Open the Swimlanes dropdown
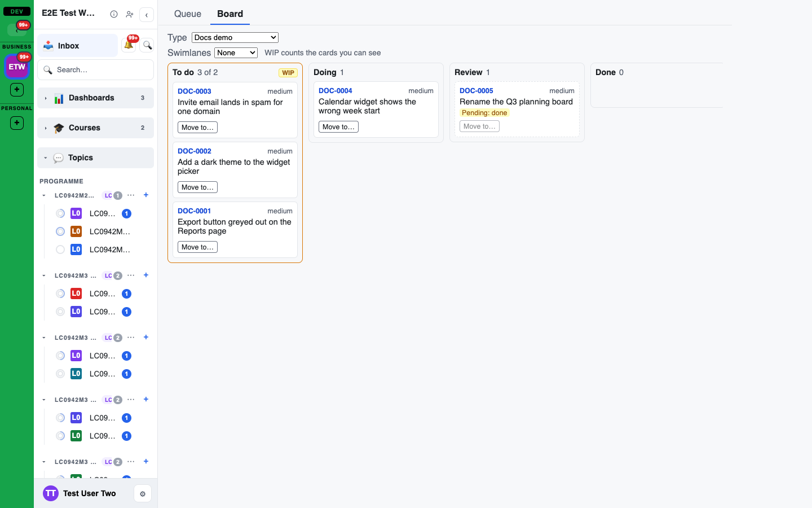Viewport: 812px width, 508px height. click(x=236, y=53)
